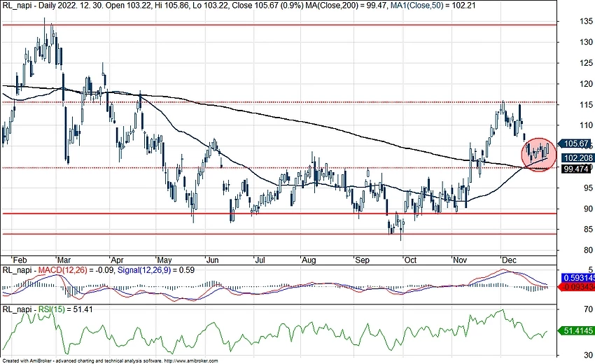Click the red circle highlighting December candles
This screenshot has width=595, height=364.
coord(538,155)
